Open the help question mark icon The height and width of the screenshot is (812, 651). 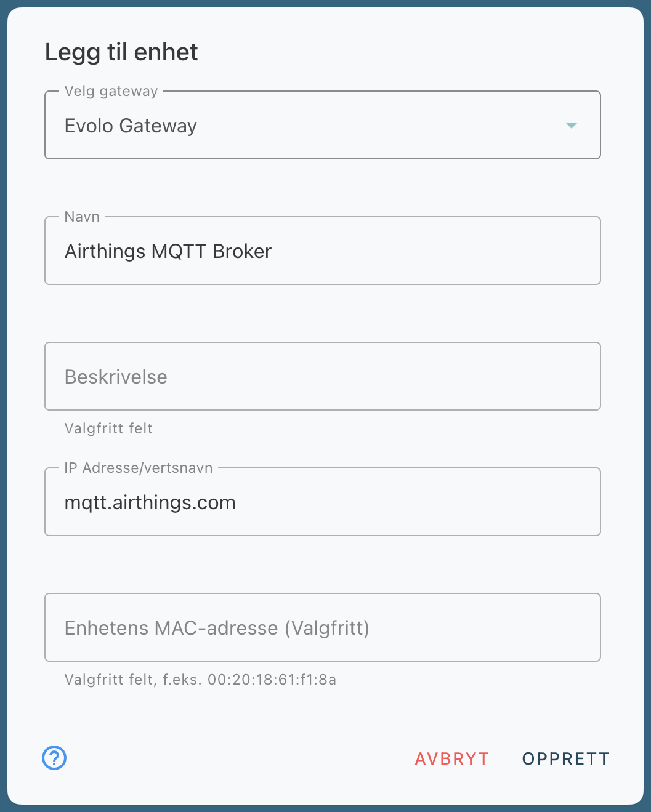[x=54, y=758]
